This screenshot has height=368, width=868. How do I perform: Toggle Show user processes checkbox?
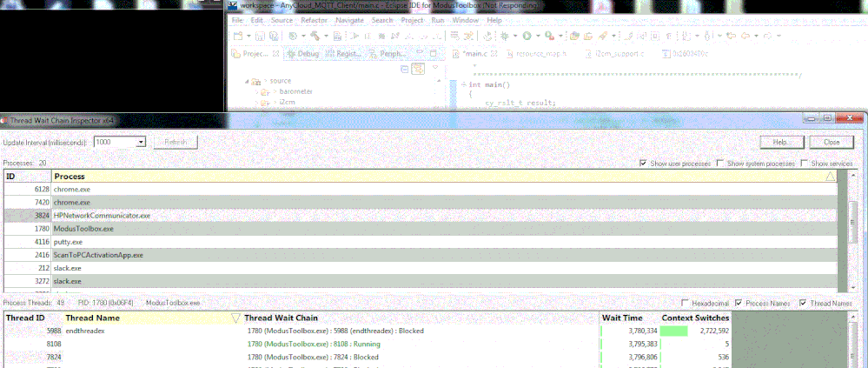pyautogui.click(x=643, y=164)
